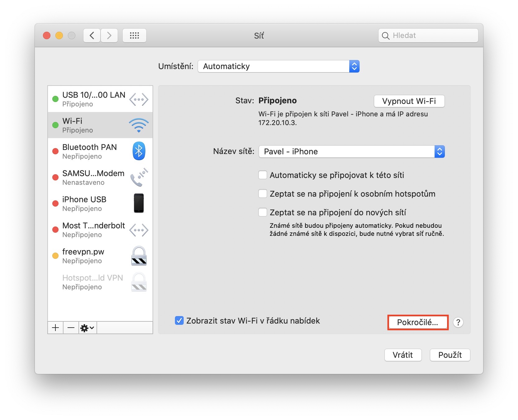Open the Umístění location dropdown
Screen dimensions: 518x420
[x=279, y=66]
